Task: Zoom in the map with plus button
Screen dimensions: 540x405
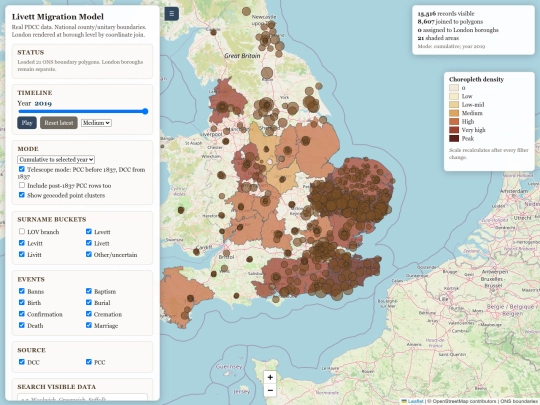Action: (x=270, y=377)
